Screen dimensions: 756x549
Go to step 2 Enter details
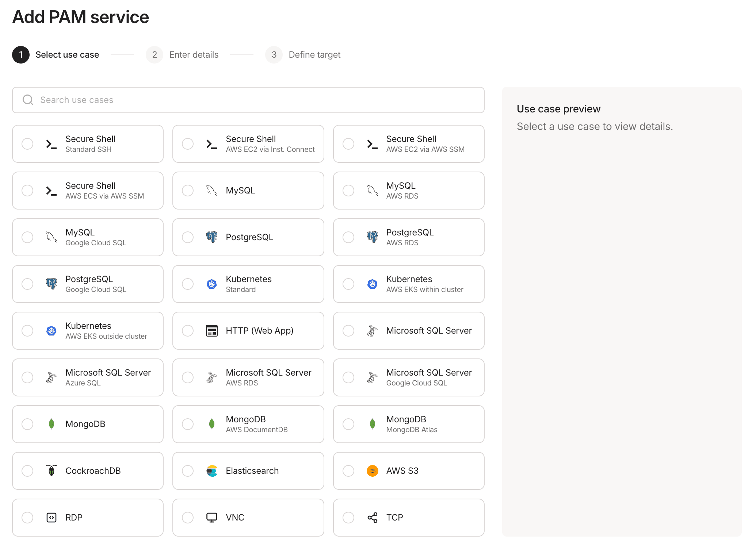(182, 55)
